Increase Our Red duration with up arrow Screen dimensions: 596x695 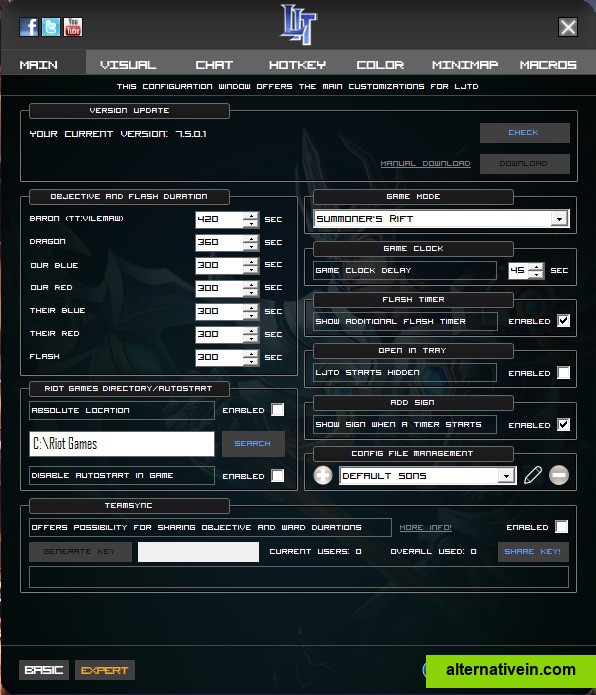coord(251,285)
